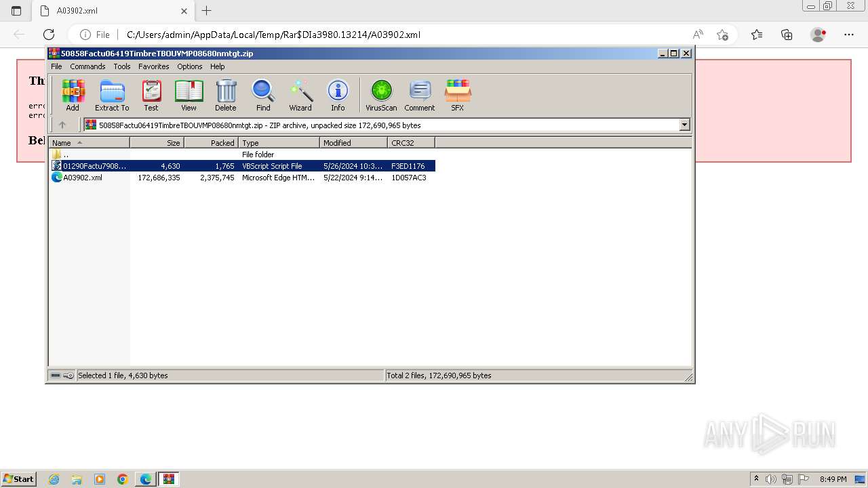Sort by Type column header
The image size is (868, 488).
[279, 142]
